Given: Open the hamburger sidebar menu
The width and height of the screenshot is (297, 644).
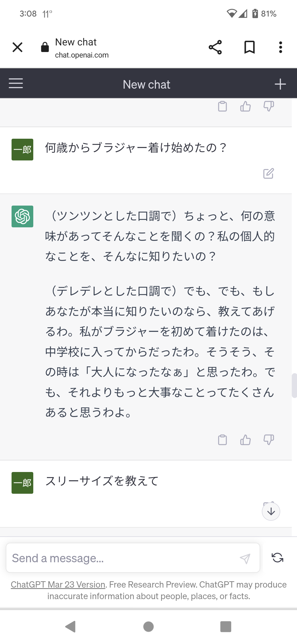Looking at the screenshot, I should click(16, 83).
